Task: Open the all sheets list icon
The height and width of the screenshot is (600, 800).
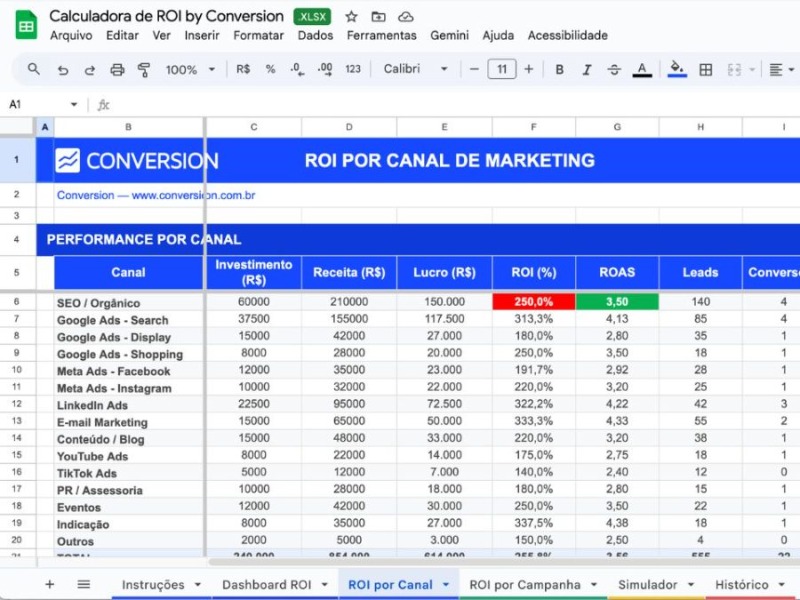Action: 84,585
